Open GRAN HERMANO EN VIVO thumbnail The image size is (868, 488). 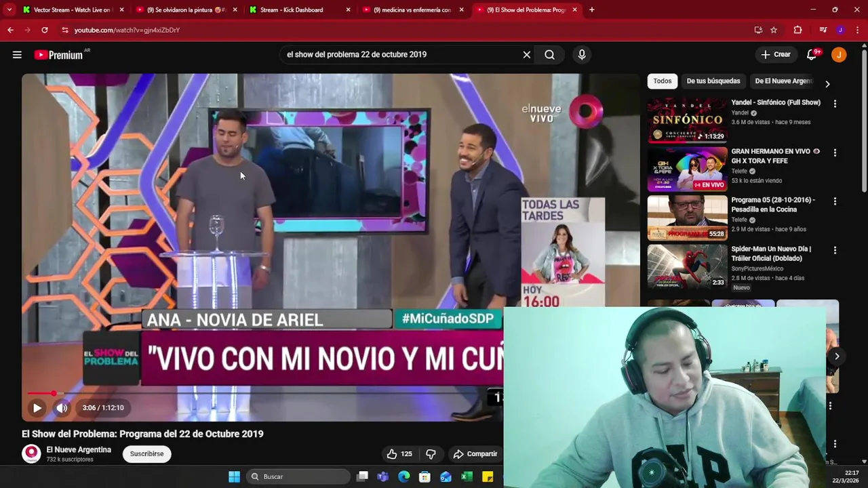(687, 169)
